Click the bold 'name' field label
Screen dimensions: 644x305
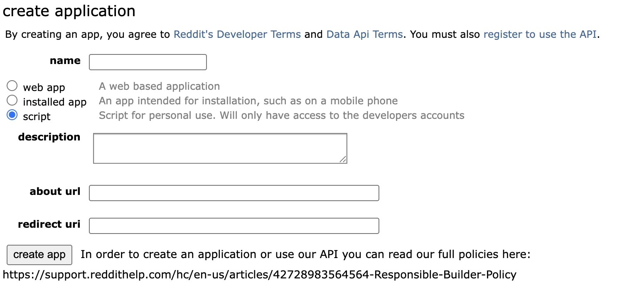65,61
